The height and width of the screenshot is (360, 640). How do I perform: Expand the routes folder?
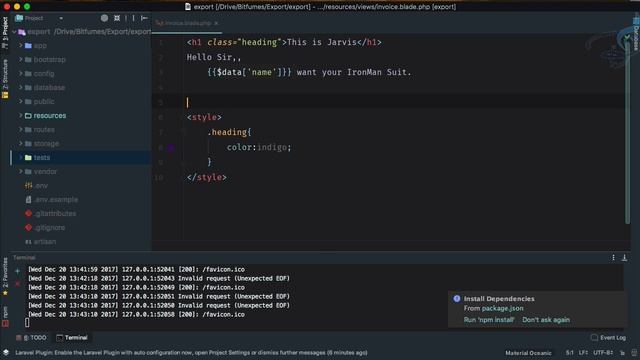point(20,129)
